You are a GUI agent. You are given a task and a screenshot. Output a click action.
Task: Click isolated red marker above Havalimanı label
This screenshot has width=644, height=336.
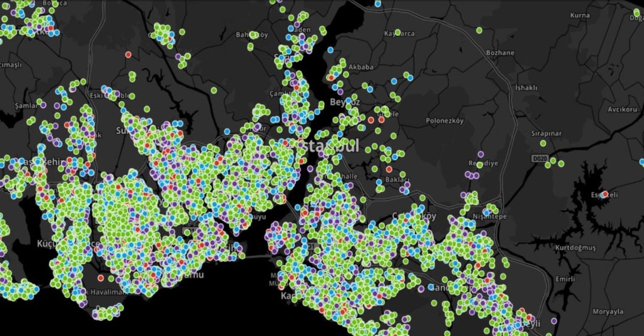pyautogui.click(x=100, y=278)
